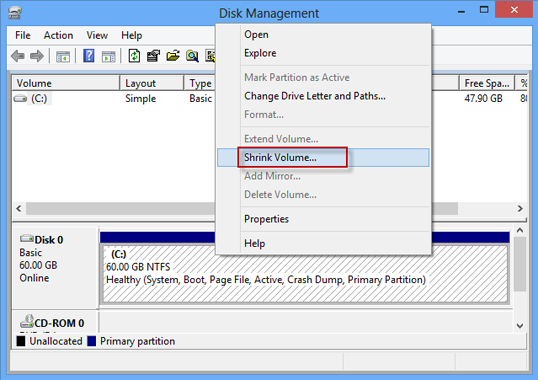This screenshot has height=380, width=538.
Task: Click the (C:) volume name in the list
Action: 39,98
